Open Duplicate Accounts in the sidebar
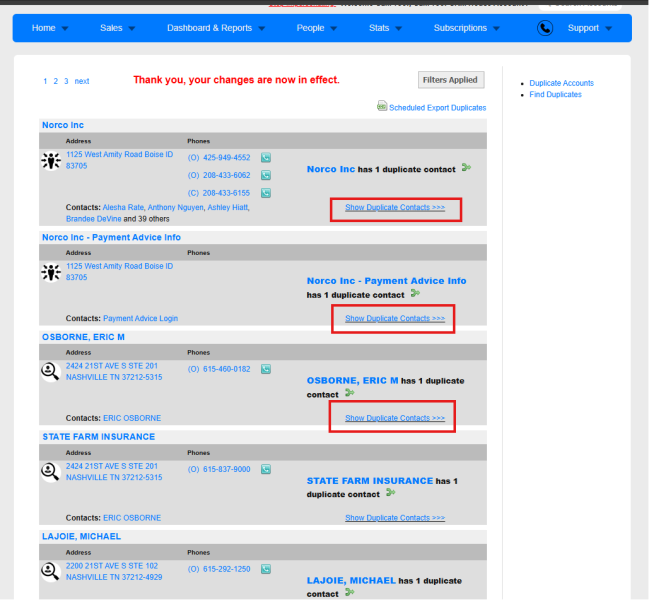649x600 pixels. tap(561, 83)
